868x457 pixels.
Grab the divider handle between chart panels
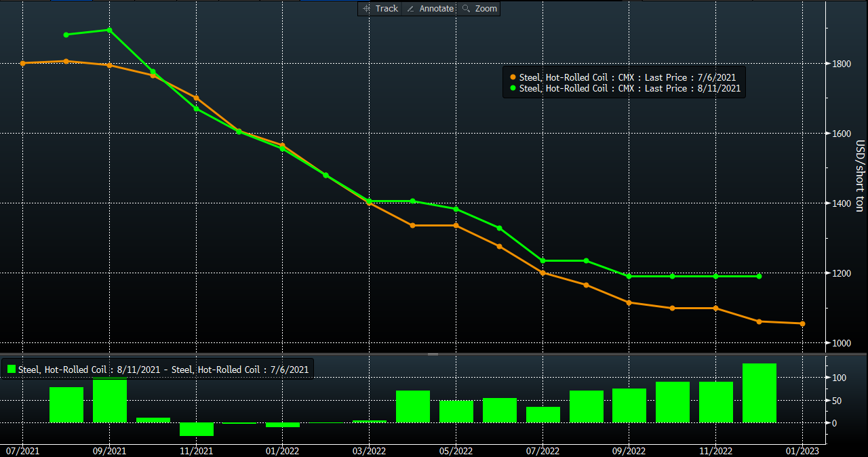coord(433,354)
